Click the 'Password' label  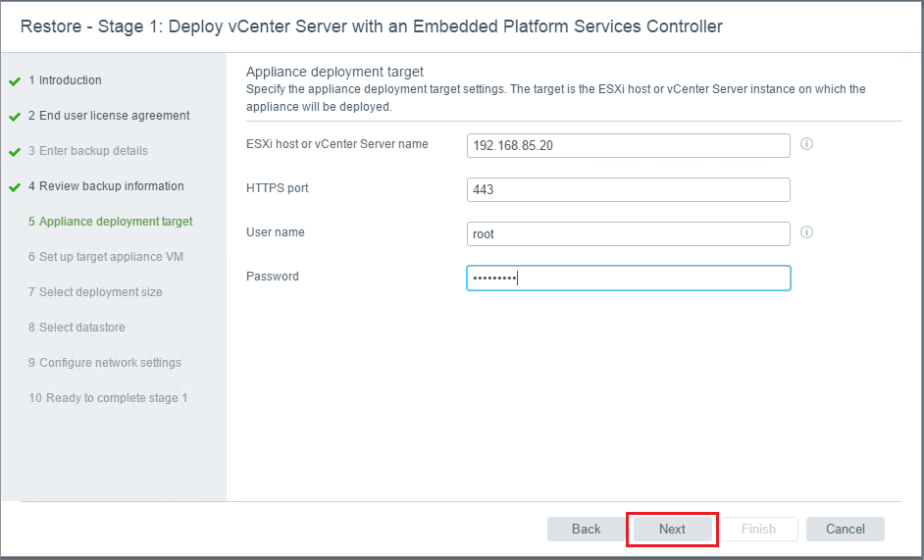273,277
